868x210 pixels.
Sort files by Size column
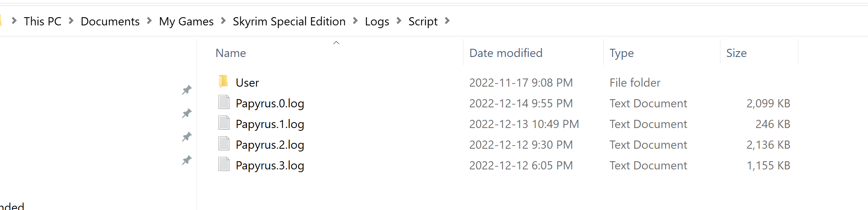[736, 53]
